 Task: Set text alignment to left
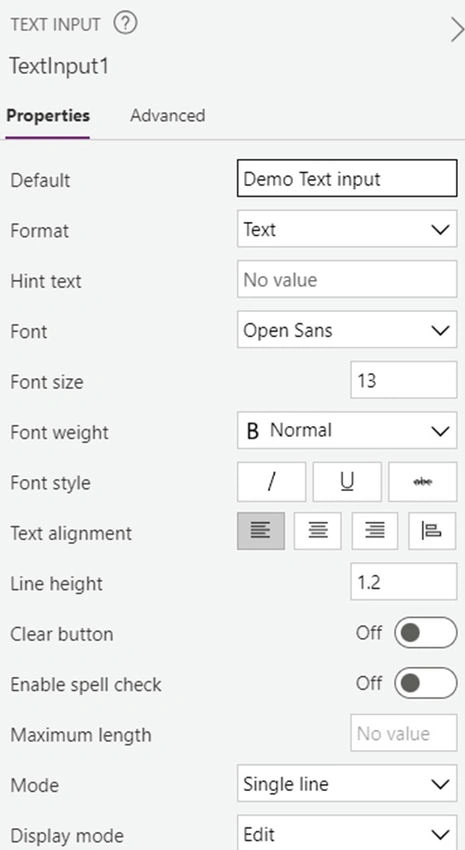tap(261, 531)
